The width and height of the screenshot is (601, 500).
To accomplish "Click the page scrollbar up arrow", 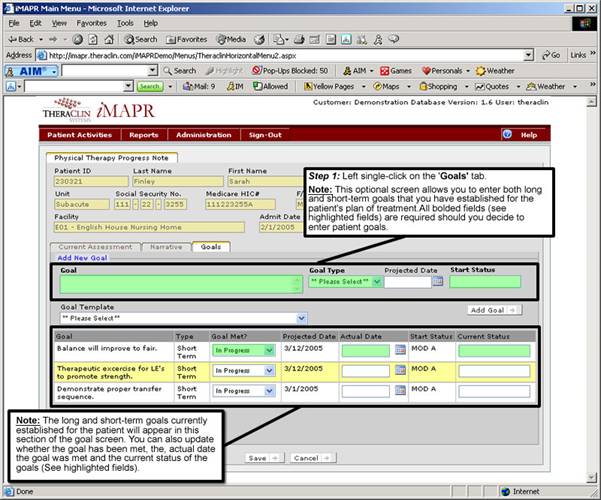I will tap(592, 102).
